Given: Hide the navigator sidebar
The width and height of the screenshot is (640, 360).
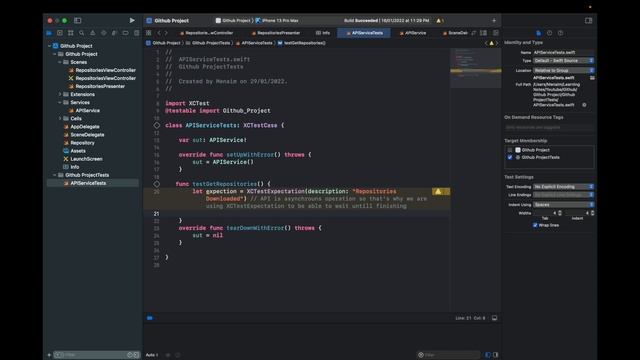Looking at the screenshot, I should point(78,20).
